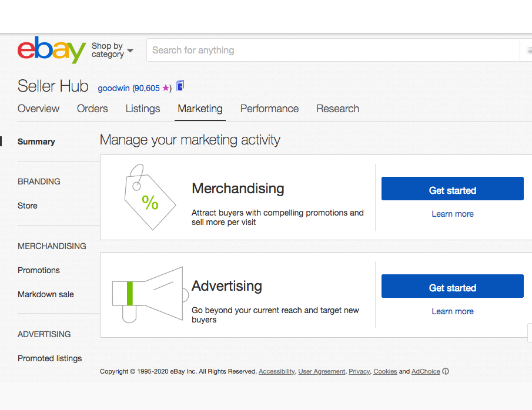Open the Accessibility footer link
The width and height of the screenshot is (532, 410).
pyautogui.click(x=277, y=371)
